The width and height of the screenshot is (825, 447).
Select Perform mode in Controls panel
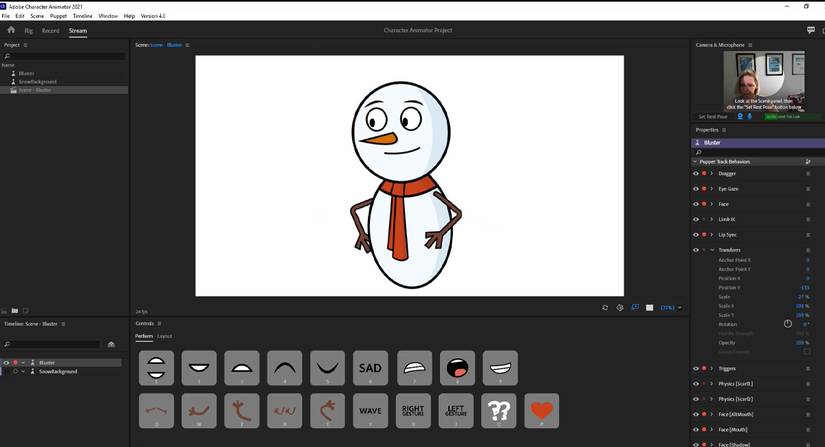pyautogui.click(x=144, y=336)
